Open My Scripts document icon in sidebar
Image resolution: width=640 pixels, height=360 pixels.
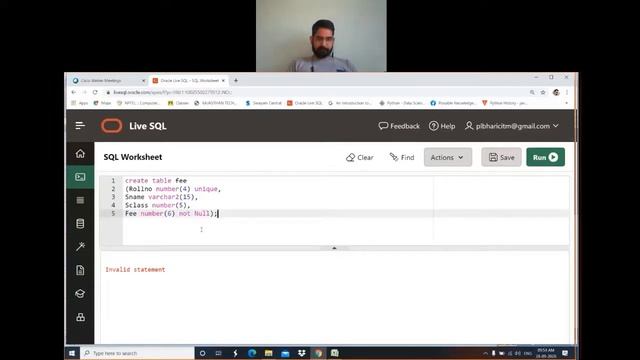(x=80, y=270)
